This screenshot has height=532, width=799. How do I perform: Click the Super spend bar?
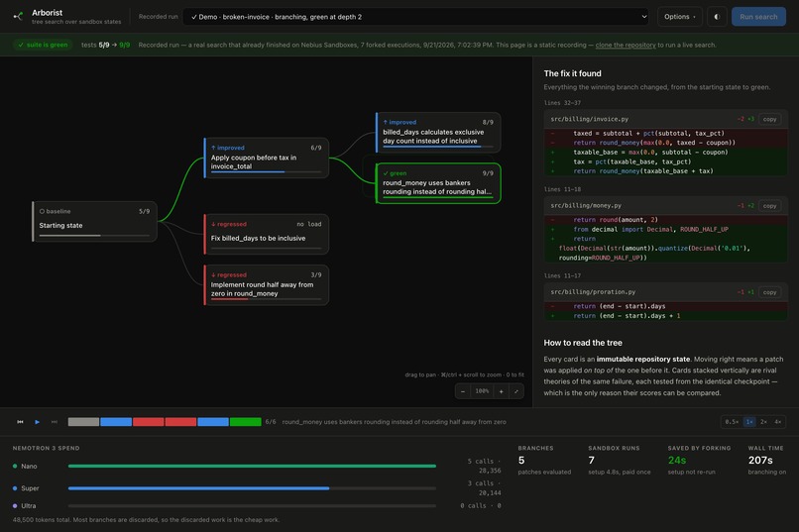tap(252, 488)
